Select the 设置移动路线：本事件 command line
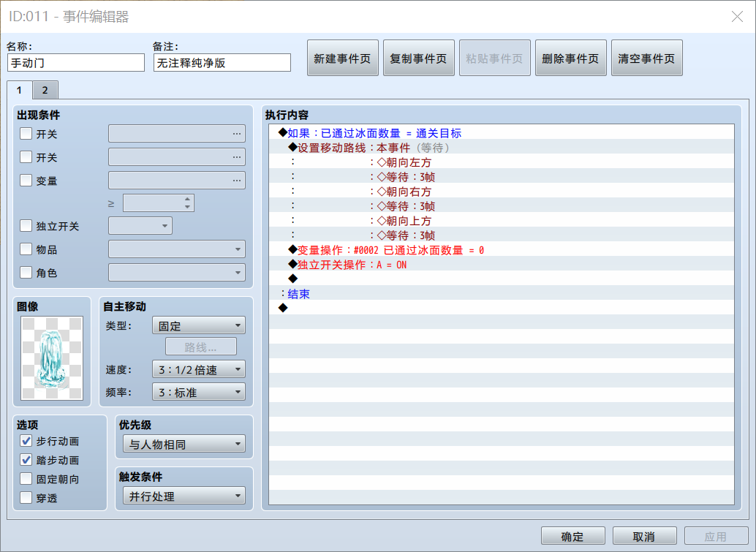The width and height of the screenshot is (756, 552). coord(502,148)
